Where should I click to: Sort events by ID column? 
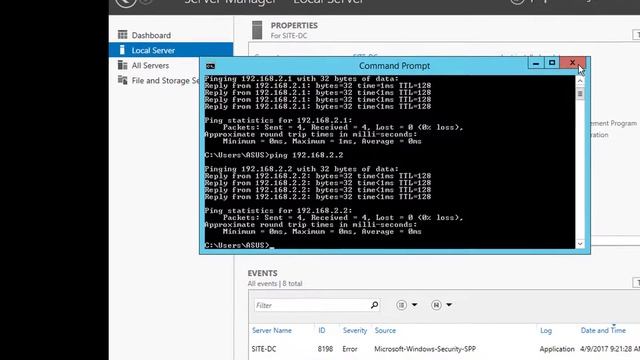[x=322, y=330]
